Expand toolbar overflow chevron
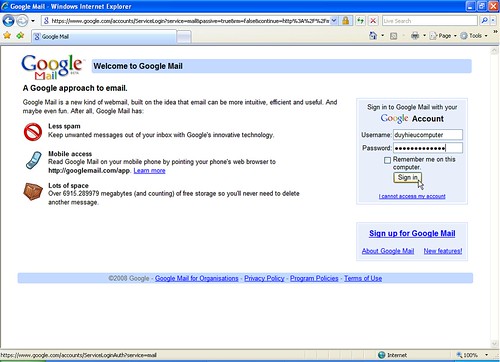 point(495,31)
